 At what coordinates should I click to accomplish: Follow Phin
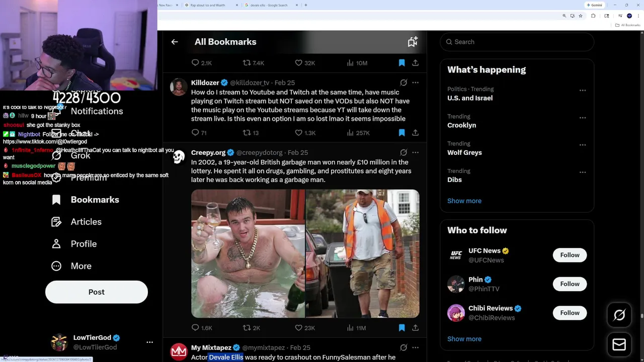[x=570, y=284]
